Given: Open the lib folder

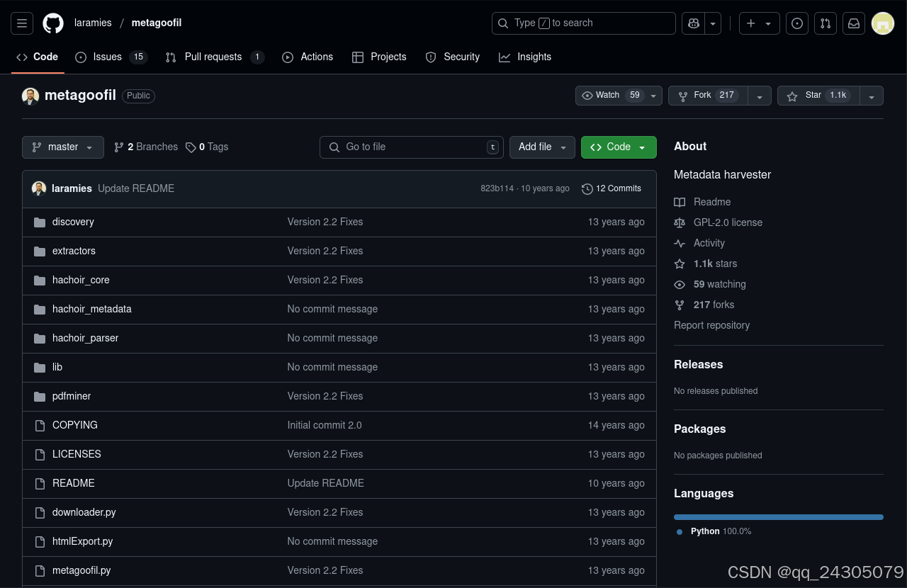Looking at the screenshot, I should point(57,367).
